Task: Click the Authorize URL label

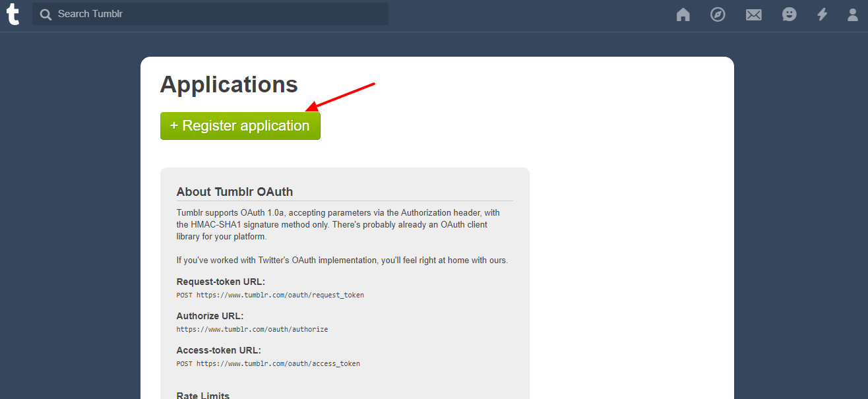Action: click(210, 316)
